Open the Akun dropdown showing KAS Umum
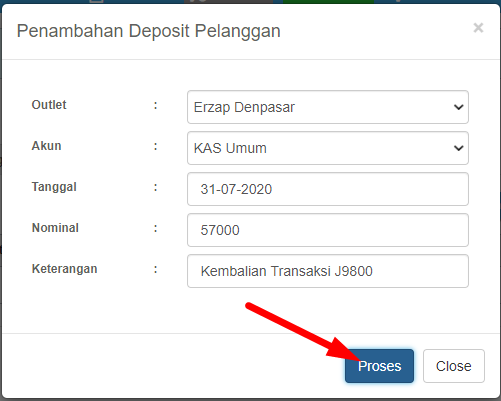This screenshot has width=501, height=401. 328,148
